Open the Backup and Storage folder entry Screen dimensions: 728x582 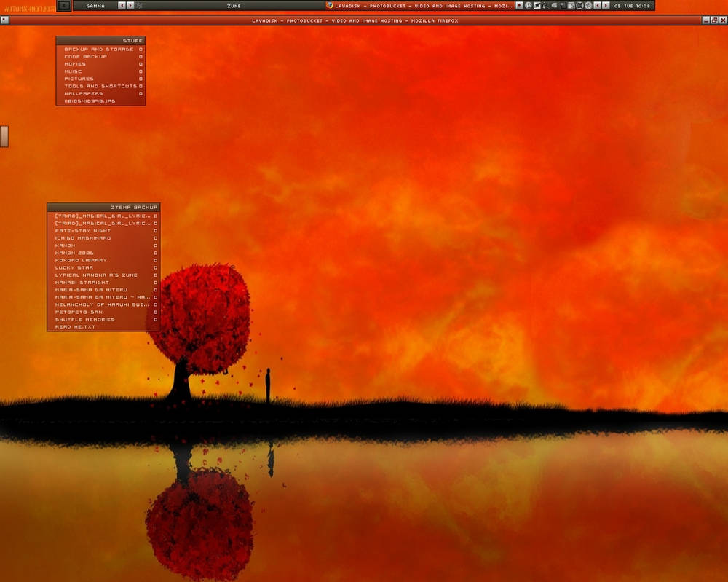[x=100, y=49]
